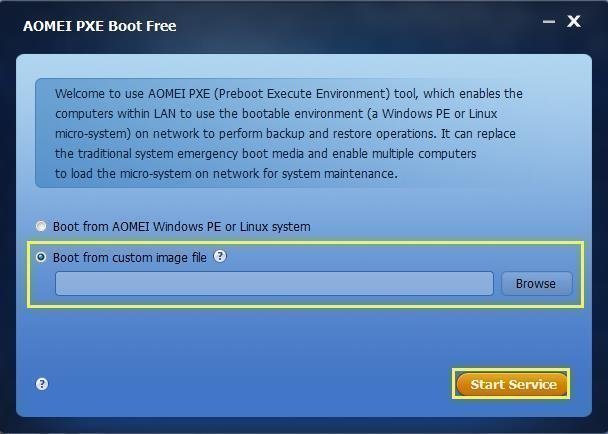
Task: Close the AOMEI PXE Boot Free window
Action: pos(574,21)
